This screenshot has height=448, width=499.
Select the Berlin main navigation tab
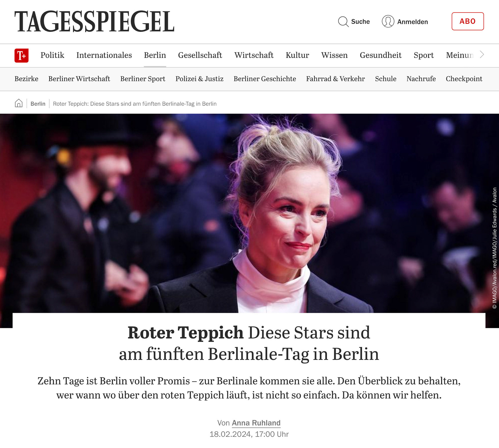coord(155,55)
